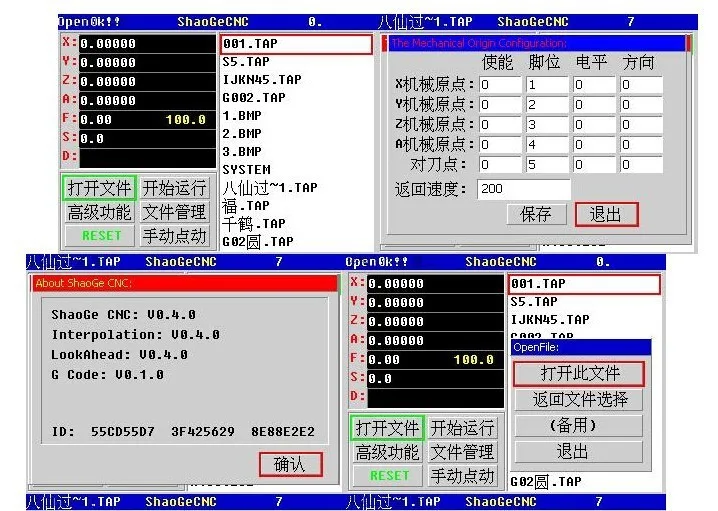Click the X机械原点 使能 field

coord(500,85)
